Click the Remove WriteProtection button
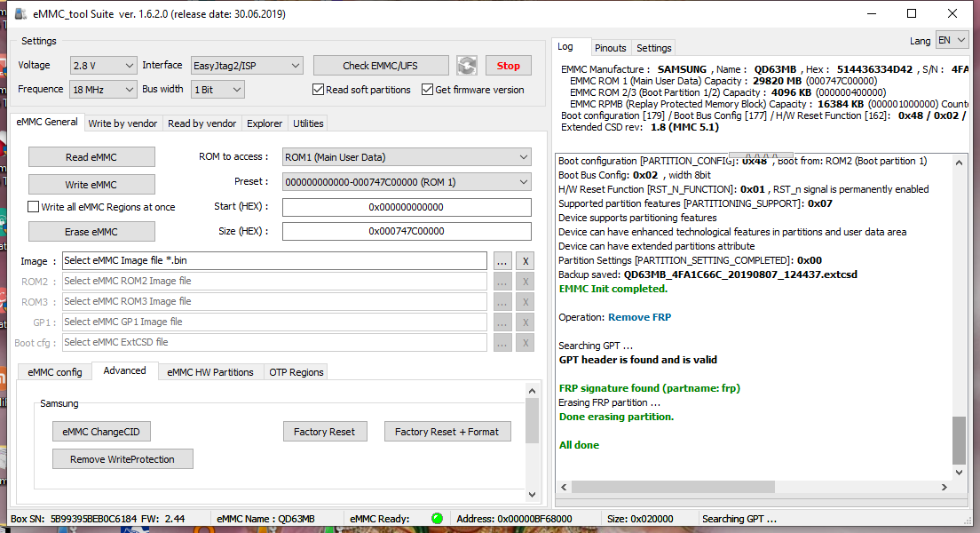980x533 pixels. tap(122, 459)
